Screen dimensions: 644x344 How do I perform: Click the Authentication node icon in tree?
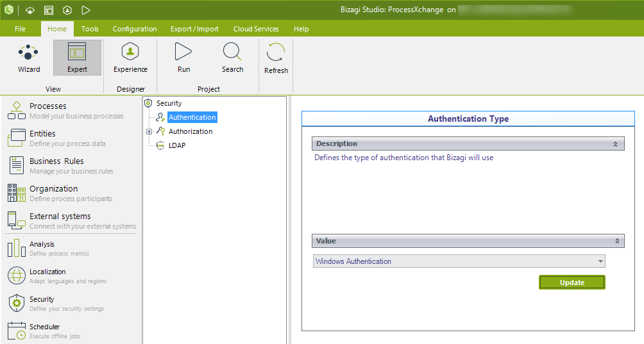point(160,117)
